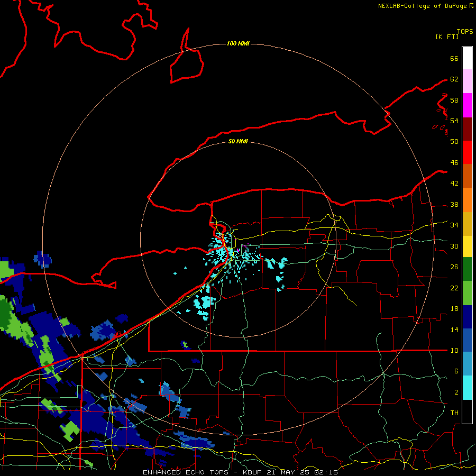This screenshot has height=476, width=476.
Task: Click the '38' legend value
Action: pyautogui.click(x=454, y=205)
